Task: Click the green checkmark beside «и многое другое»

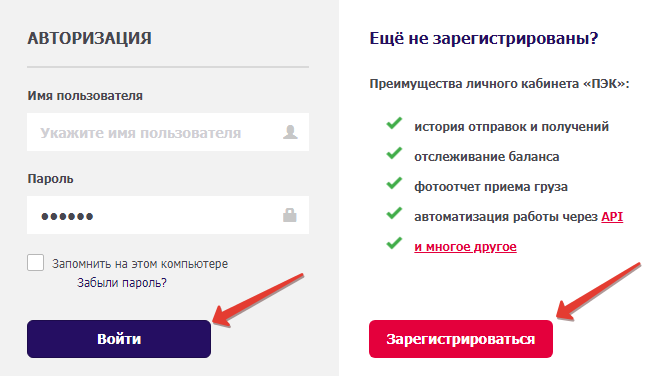Action: click(394, 243)
